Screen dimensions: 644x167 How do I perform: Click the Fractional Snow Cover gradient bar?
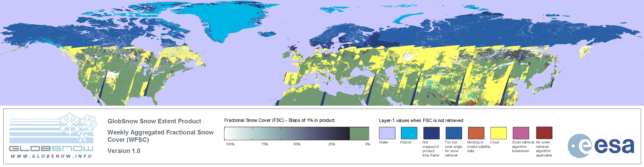(297, 133)
